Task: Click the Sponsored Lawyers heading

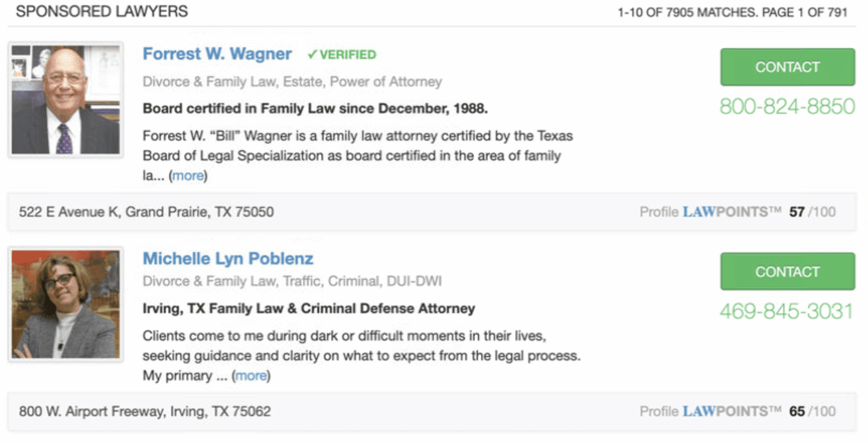Action: (102, 11)
